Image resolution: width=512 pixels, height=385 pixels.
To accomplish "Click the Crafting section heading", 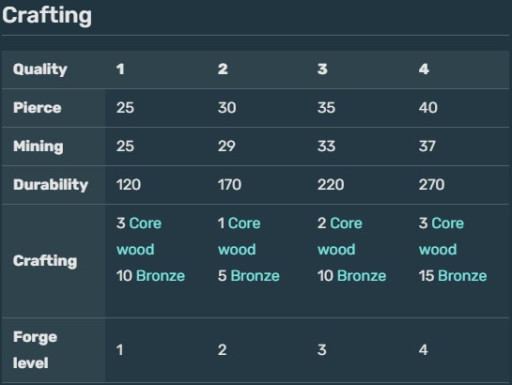I will pos(47,16).
